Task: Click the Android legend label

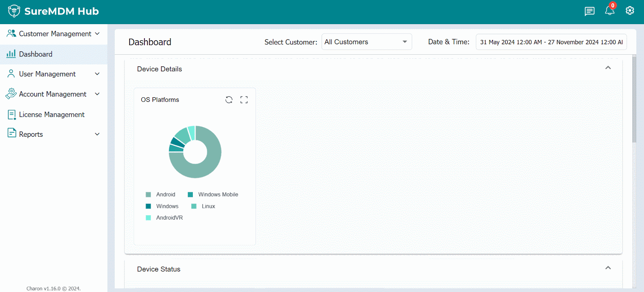Action: [166, 195]
